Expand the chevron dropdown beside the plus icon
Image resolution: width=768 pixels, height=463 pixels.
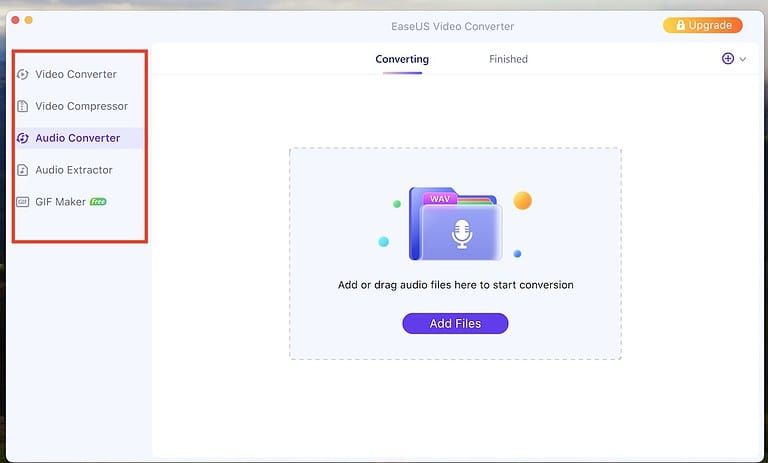coord(742,60)
